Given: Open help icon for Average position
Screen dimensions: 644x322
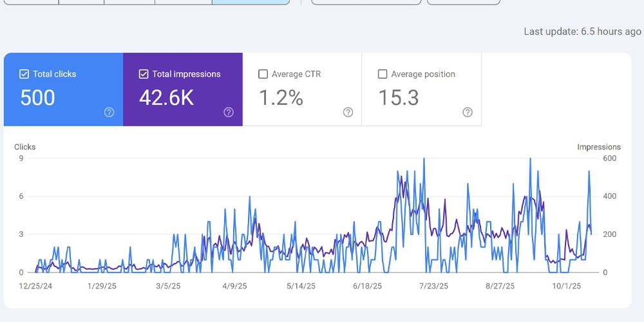Looking at the screenshot, I should tap(468, 112).
